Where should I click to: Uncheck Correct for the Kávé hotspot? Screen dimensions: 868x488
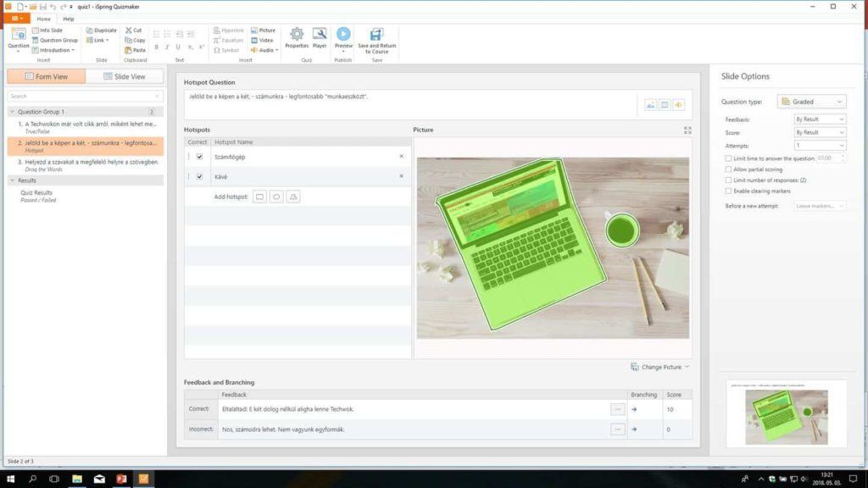198,176
